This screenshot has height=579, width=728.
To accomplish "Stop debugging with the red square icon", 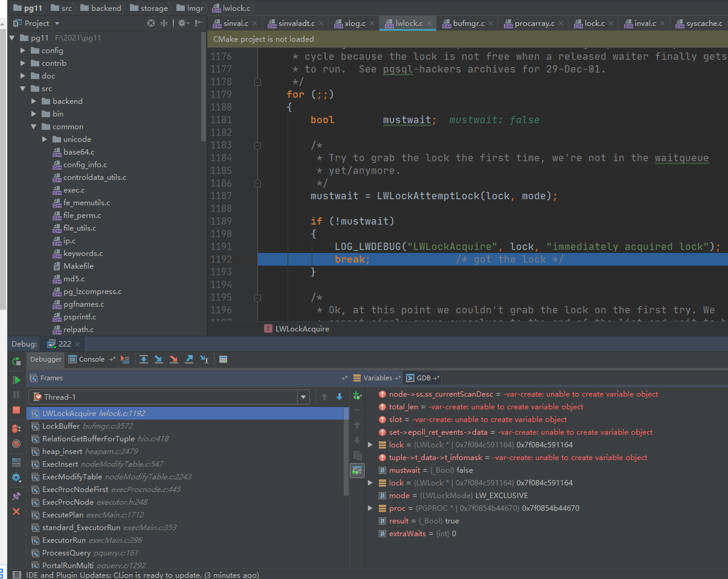I will tap(16, 411).
